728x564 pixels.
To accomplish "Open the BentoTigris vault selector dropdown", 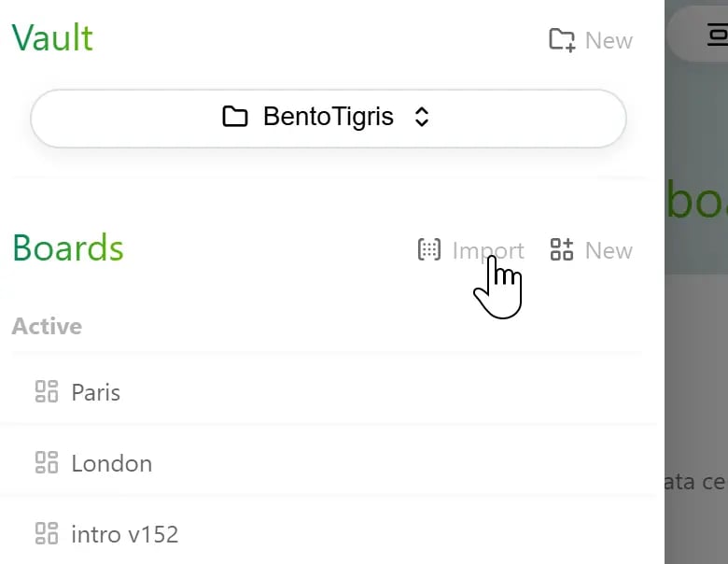I will point(329,118).
